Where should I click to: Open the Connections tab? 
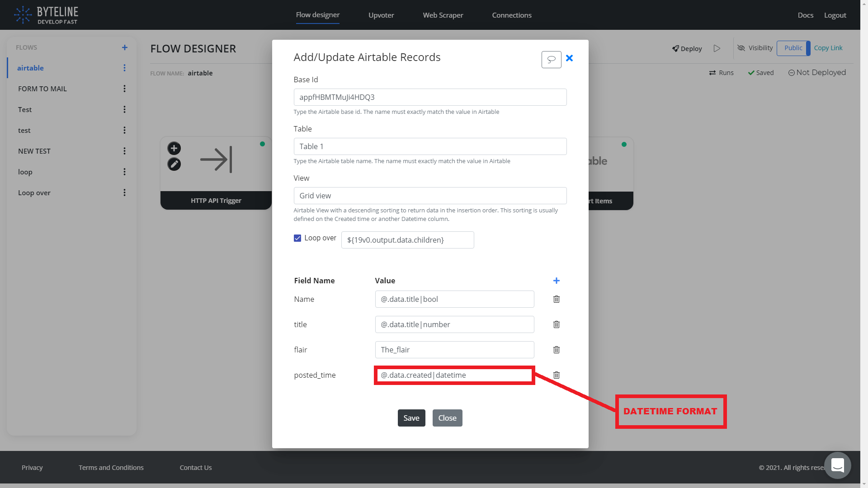pyautogui.click(x=512, y=15)
